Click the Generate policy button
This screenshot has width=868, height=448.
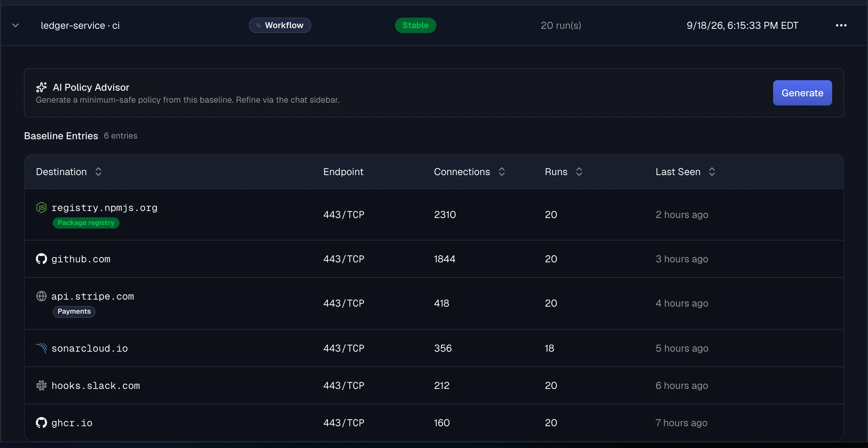tap(802, 93)
